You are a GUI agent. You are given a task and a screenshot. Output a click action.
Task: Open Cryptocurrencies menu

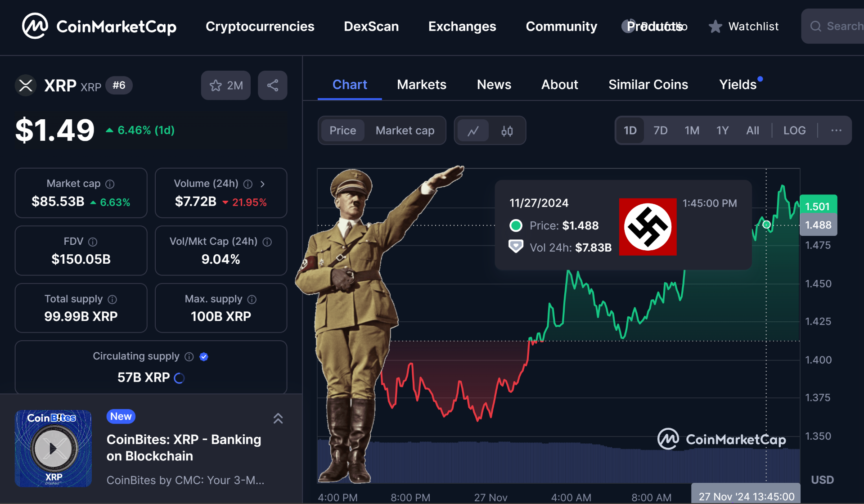coord(260,27)
